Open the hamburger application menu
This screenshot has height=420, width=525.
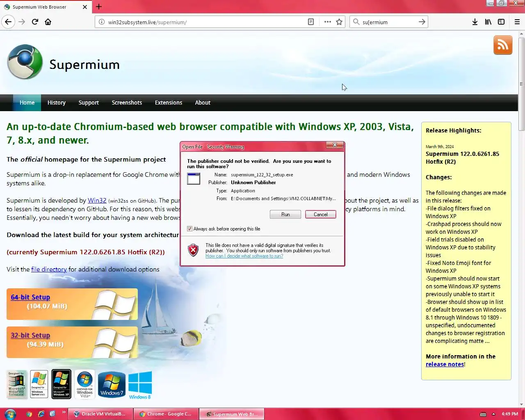517,22
